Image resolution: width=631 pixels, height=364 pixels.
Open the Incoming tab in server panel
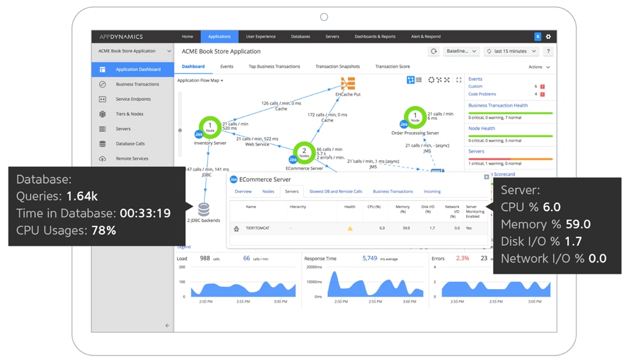[x=432, y=192]
